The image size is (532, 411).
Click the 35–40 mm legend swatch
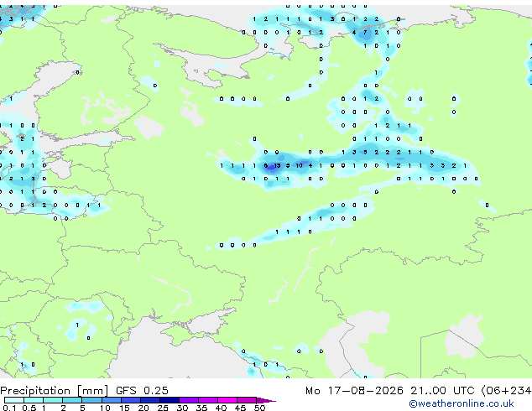pyautogui.click(x=208, y=400)
